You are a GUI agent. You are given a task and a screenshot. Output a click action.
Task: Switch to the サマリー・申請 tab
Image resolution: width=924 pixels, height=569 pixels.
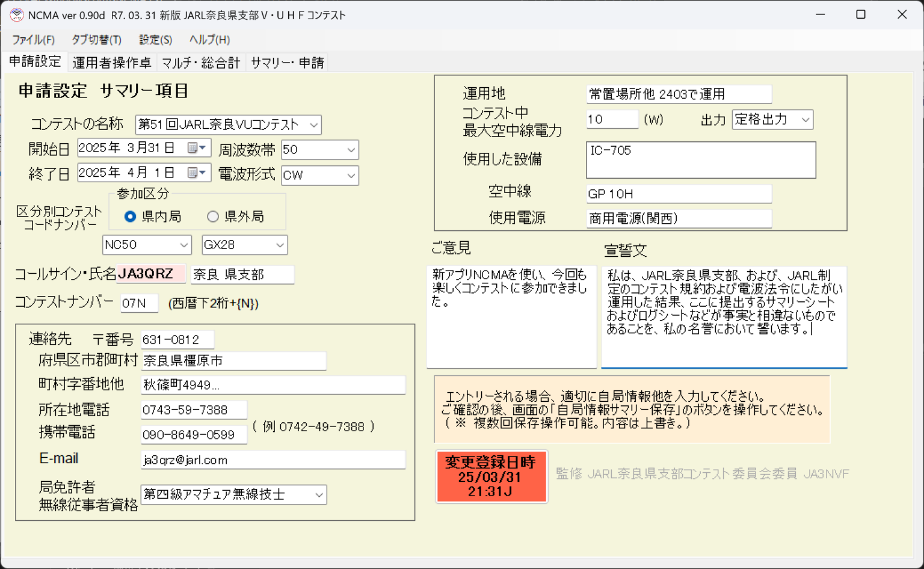click(287, 62)
